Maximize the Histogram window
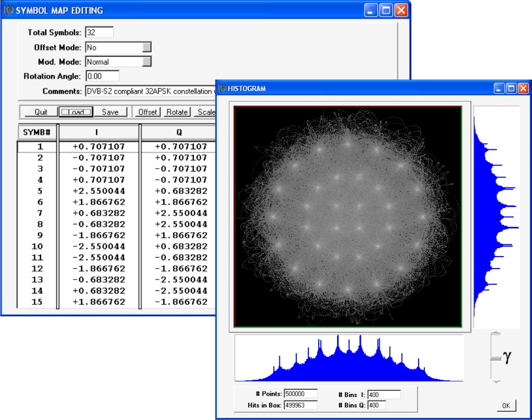 [511, 88]
